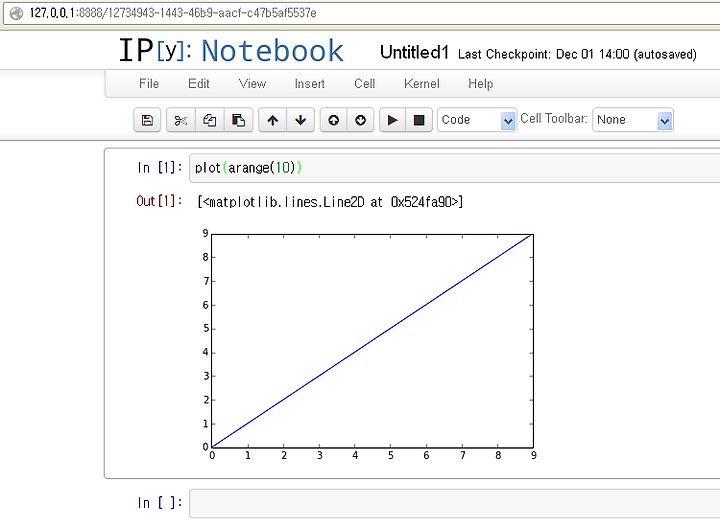The width and height of the screenshot is (720, 528).
Task: Click the Copy cell icon
Action: [x=210, y=120]
